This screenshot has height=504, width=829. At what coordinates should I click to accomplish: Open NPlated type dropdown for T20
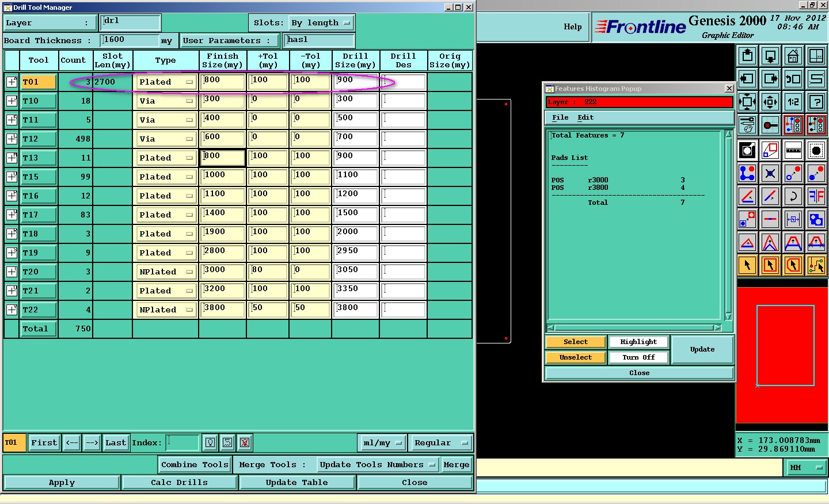point(166,272)
